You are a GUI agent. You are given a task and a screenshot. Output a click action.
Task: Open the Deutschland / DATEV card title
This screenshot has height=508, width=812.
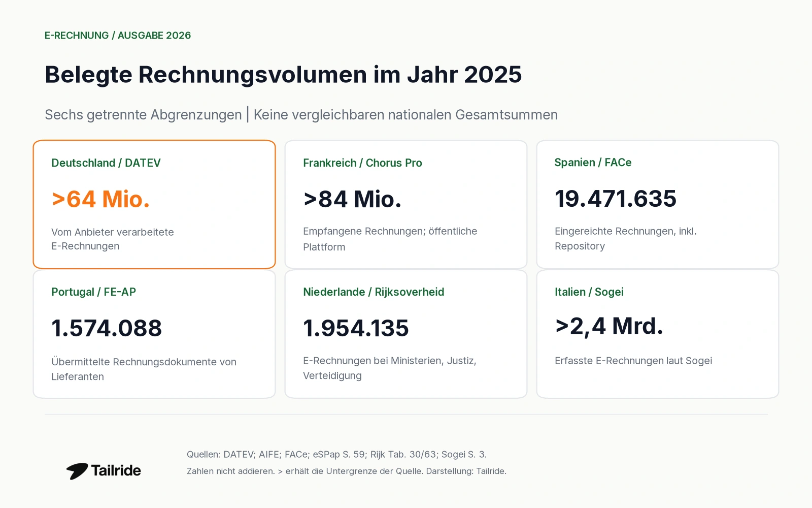pos(106,163)
